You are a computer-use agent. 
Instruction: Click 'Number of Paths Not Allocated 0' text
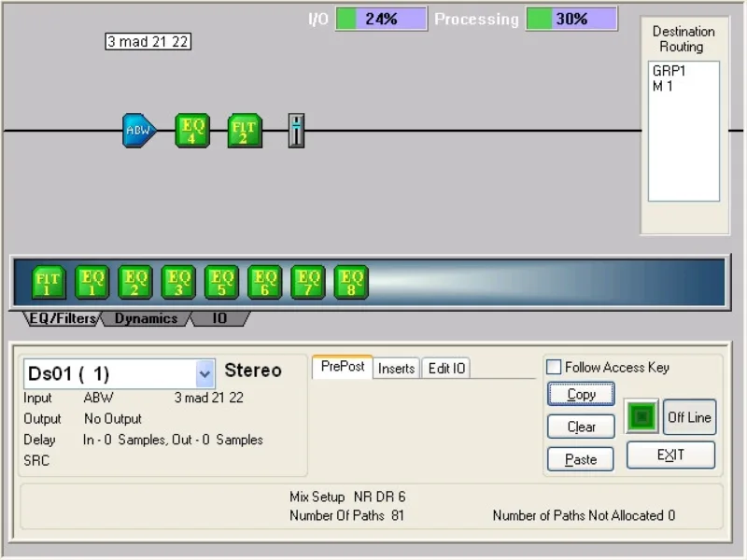pyautogui.click(x=585, y=515)
